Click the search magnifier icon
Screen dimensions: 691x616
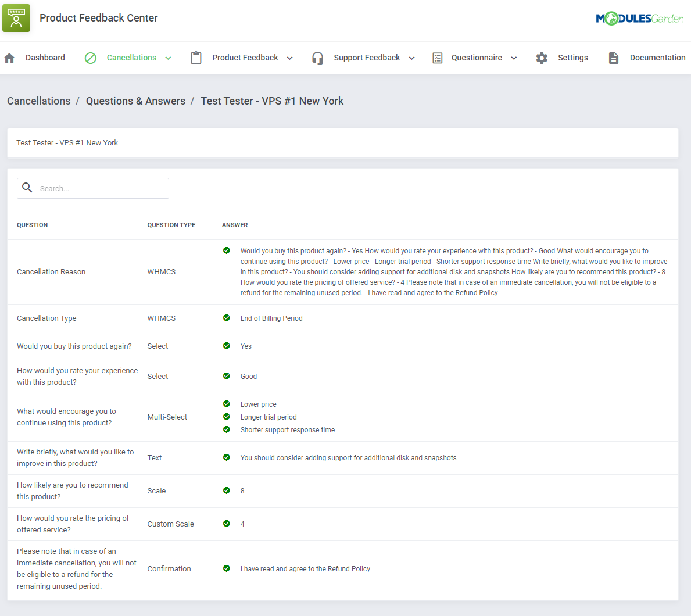click(27, 188)
